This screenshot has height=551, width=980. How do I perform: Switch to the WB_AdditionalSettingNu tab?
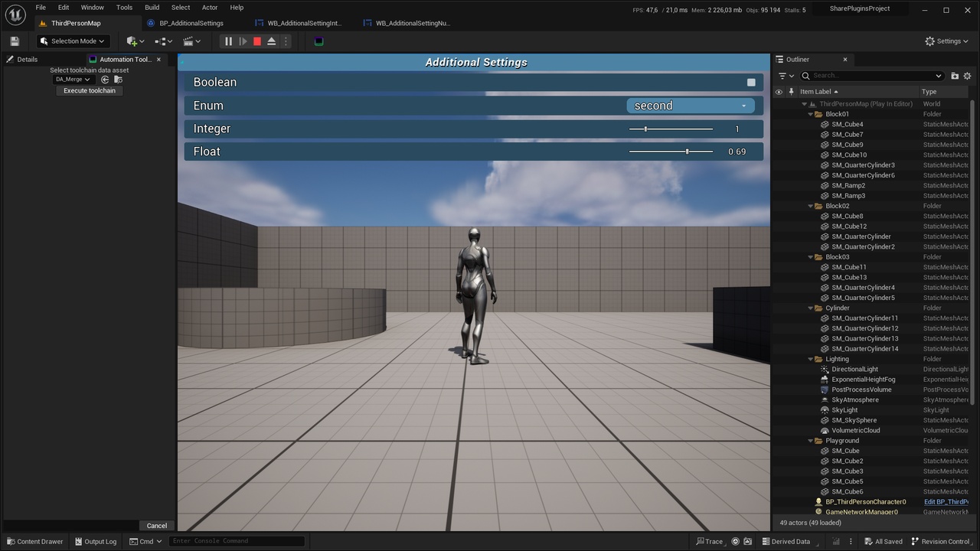[413, 23]
